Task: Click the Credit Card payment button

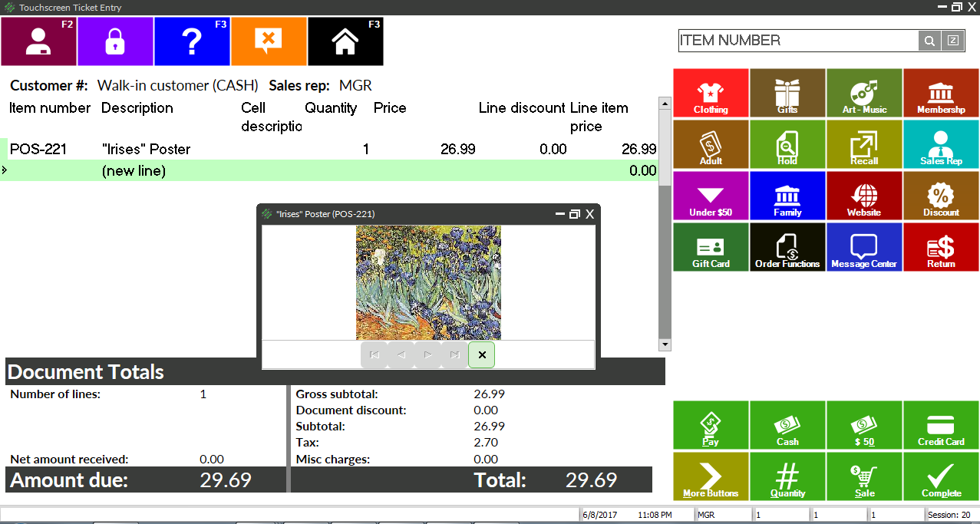Action: [x=941, y=425]
